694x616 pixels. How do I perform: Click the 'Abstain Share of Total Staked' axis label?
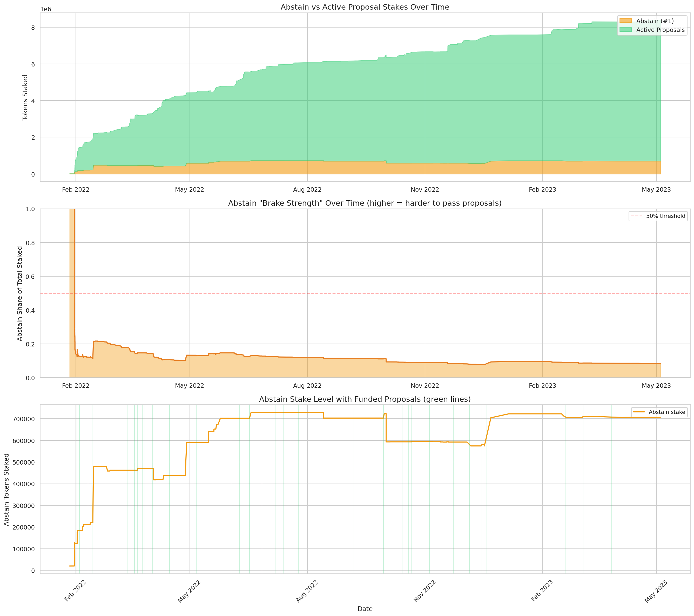tap(20, 293)
